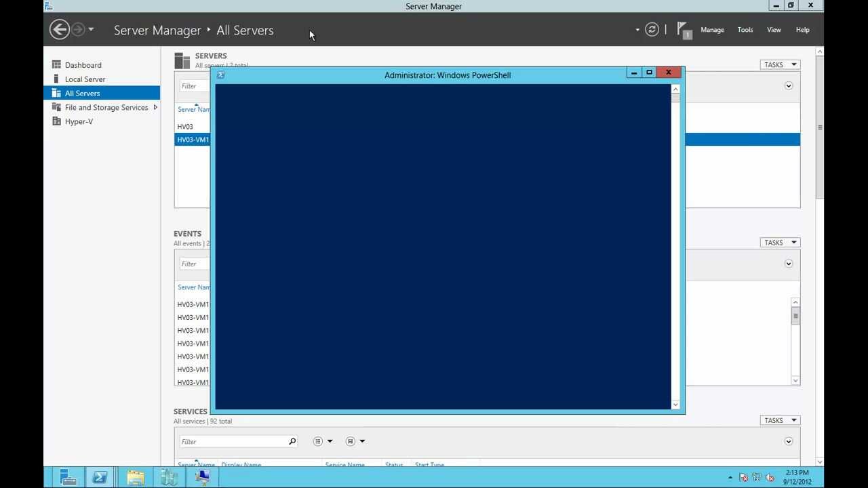The height and width of the screenshot is (488, 868).
Task: Click the Server Manager main scrollbar down arrow
Action: click(820, 462)
